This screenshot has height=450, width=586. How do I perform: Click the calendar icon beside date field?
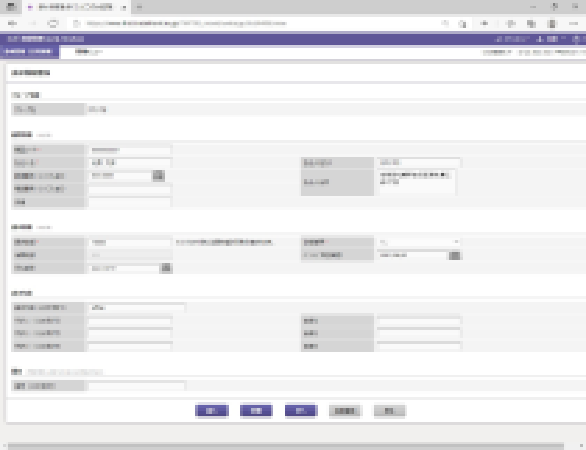(166, 268)
